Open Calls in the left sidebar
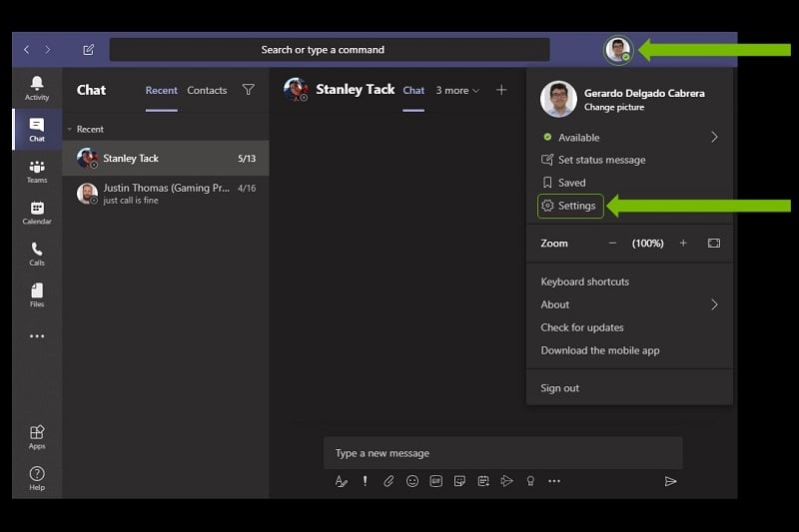The width and height of the screenshot is (799, 532). coord(37,254)
